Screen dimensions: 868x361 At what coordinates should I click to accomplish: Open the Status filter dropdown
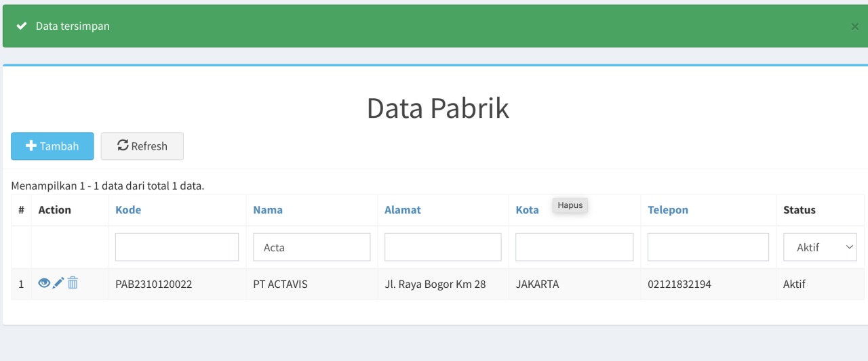coord(820,247)
